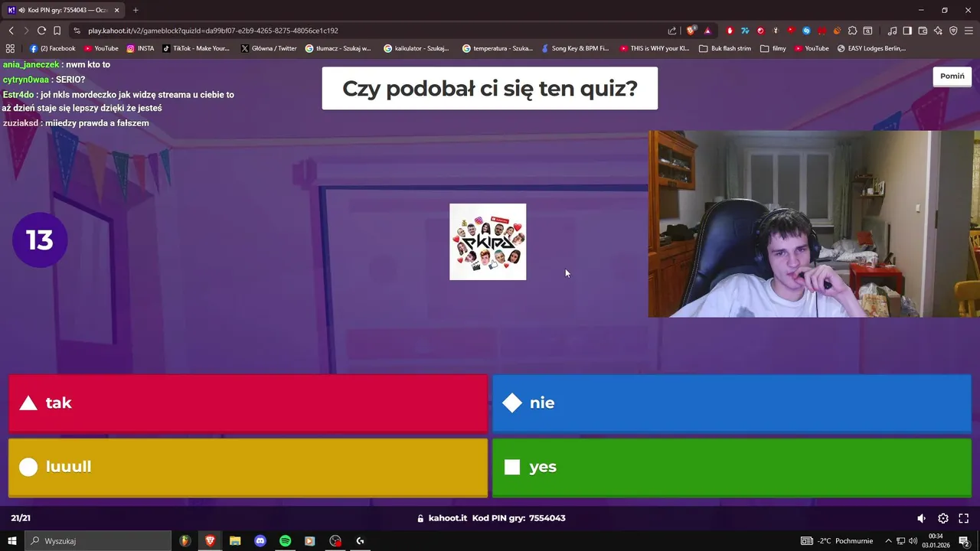Open a new browser tab
Image resolution: width=980 pixels, height=551 pixels.
[136, 10]
